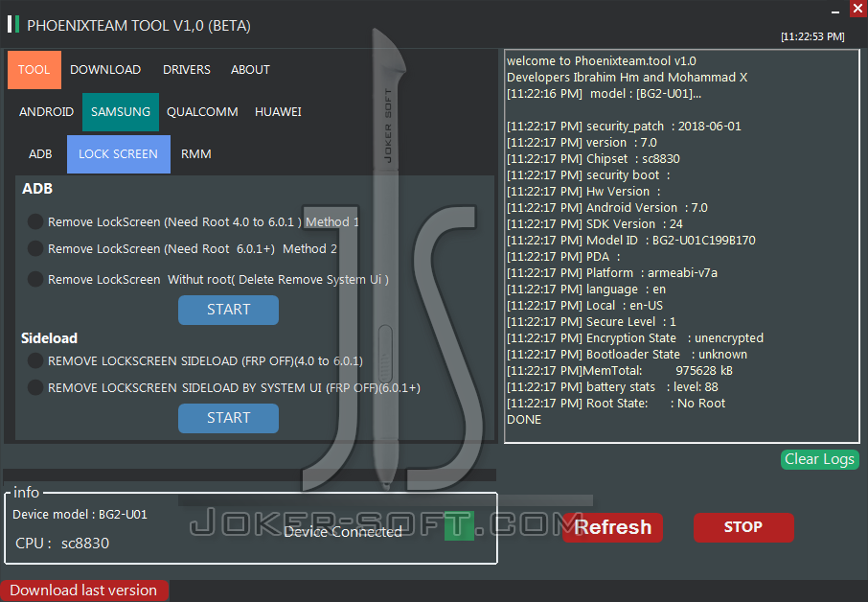The image size is (868, 602).
Task: Select REMOVE LOCKSCREEN SIDELOAD BY SYSTEM UI option
Action: point(35,387)
